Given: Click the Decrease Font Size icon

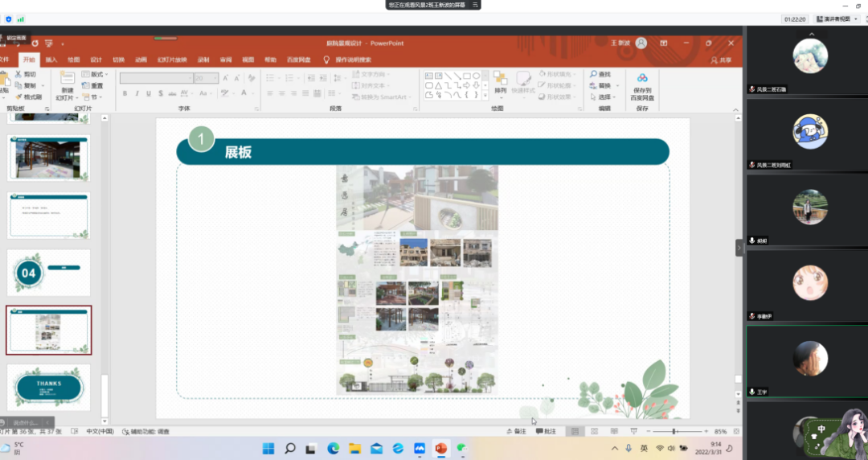Looking at the screenshot, I should pos(236,78).
